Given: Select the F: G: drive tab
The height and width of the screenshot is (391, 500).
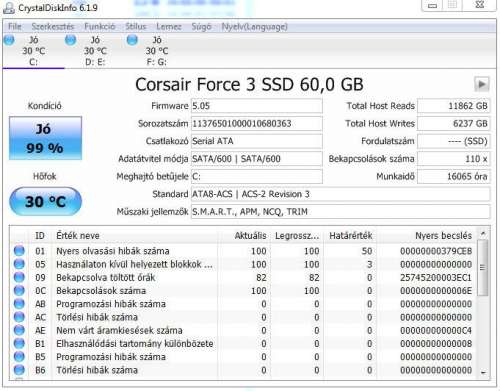Looking at the screenshot, I should click(x=157, y=51).
